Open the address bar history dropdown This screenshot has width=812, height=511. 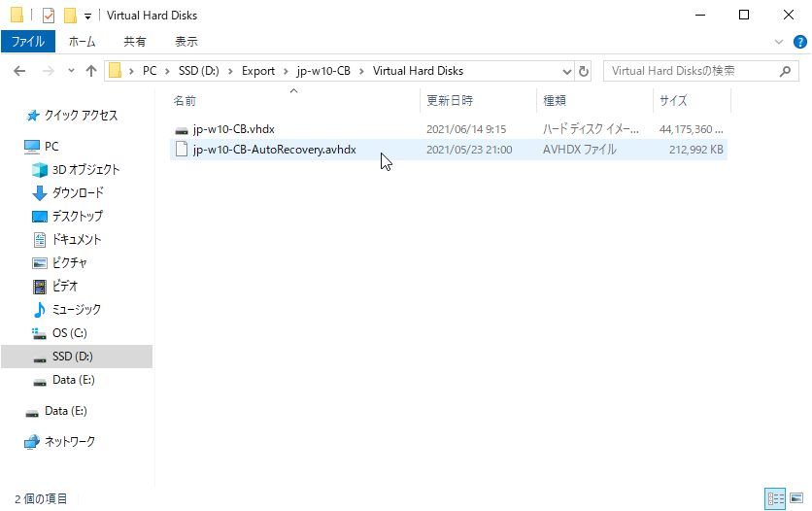pos(567,72)
